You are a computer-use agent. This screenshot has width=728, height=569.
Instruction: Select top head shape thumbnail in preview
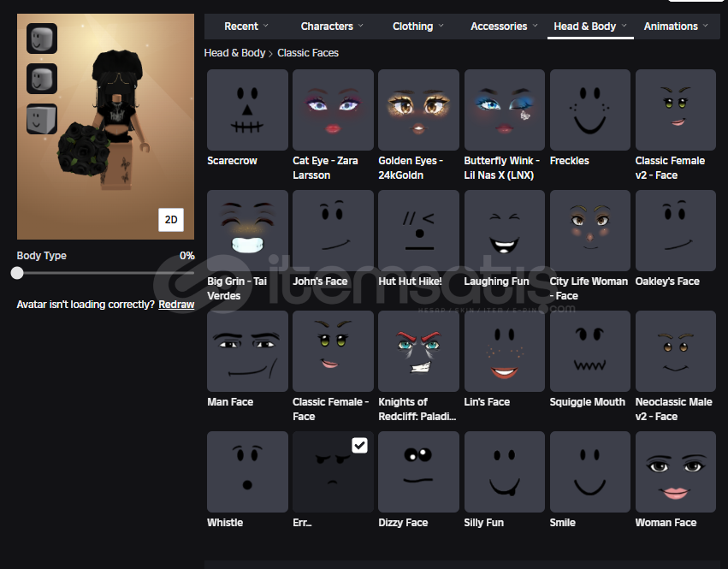coord(42,39)
